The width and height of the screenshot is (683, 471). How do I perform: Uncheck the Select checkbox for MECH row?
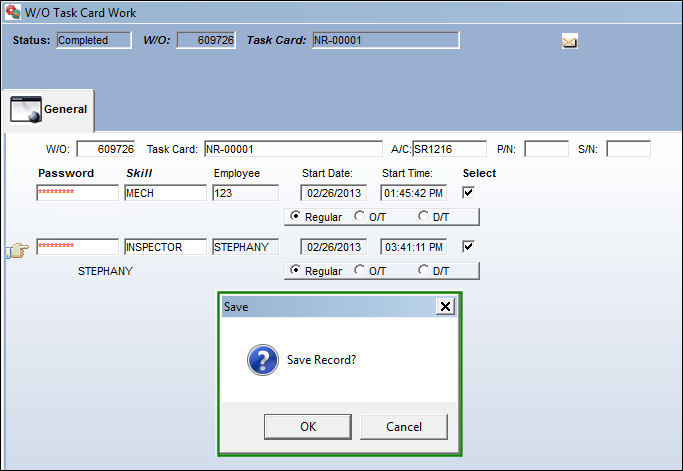point(468,192)
